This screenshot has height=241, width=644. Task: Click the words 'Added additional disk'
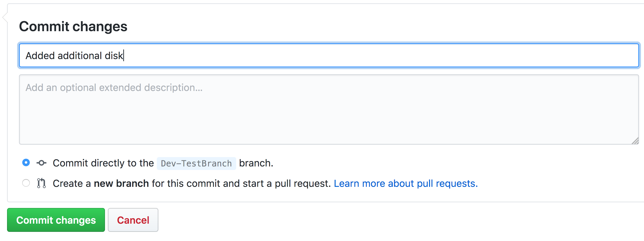click(74, 56)
